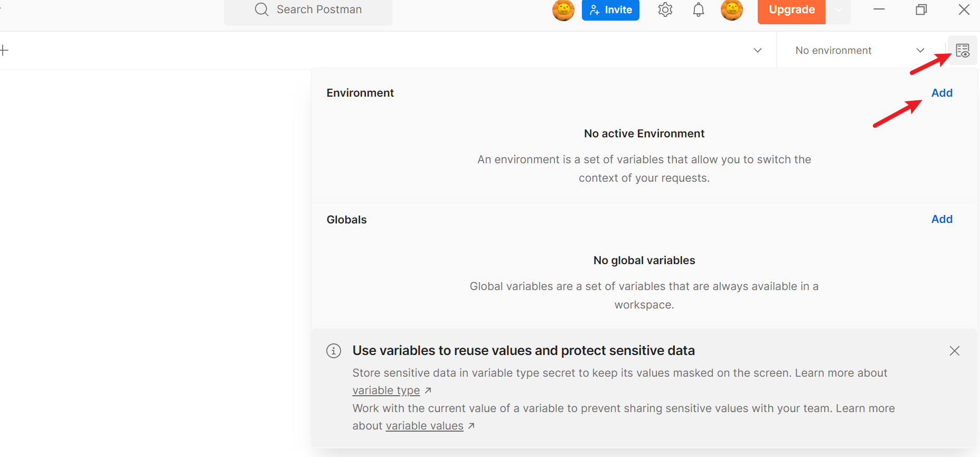
Task: Close the Postman window
Action: click(x=964, y=10)
